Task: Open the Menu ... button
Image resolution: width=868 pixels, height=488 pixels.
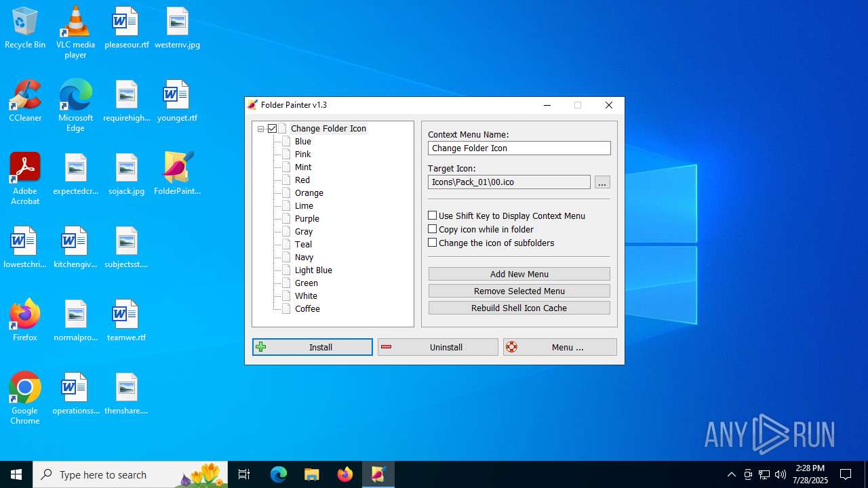Action: [x=560, y=347]
